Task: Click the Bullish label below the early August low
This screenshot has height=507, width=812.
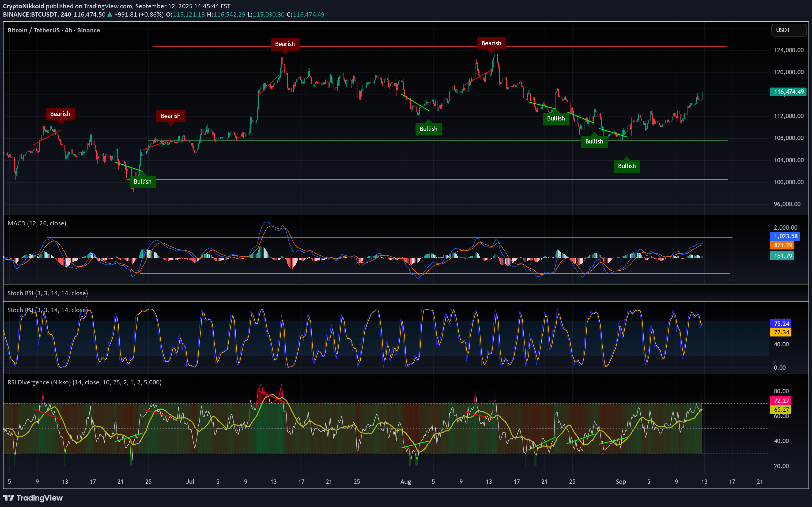Action: (428, 129)
